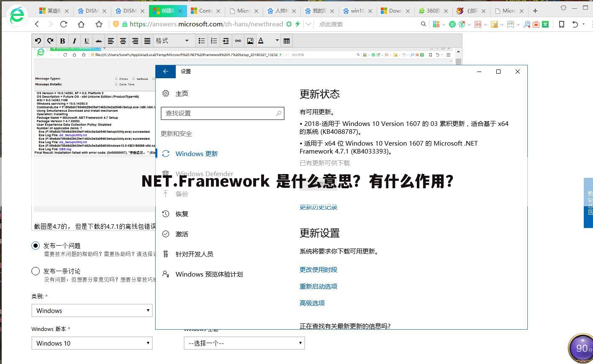Redo the edit in the post editor
This screenshot has width=593, height=364.
[50, 41]
